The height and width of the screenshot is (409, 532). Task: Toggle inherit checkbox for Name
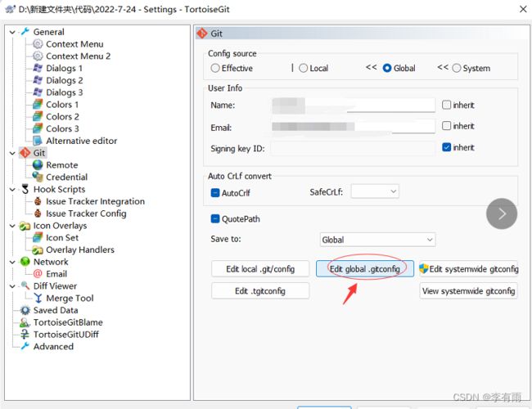click(x=447, y=105)
